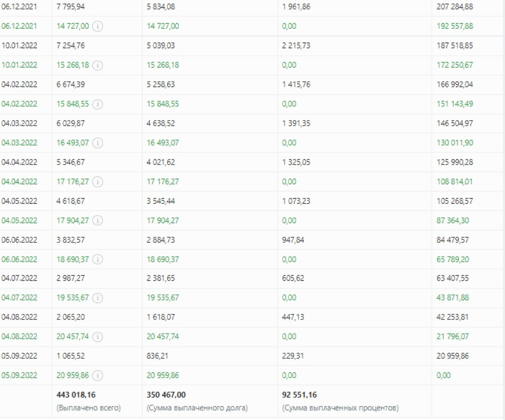Show info for 20 457,74 payment

[97, 337]
